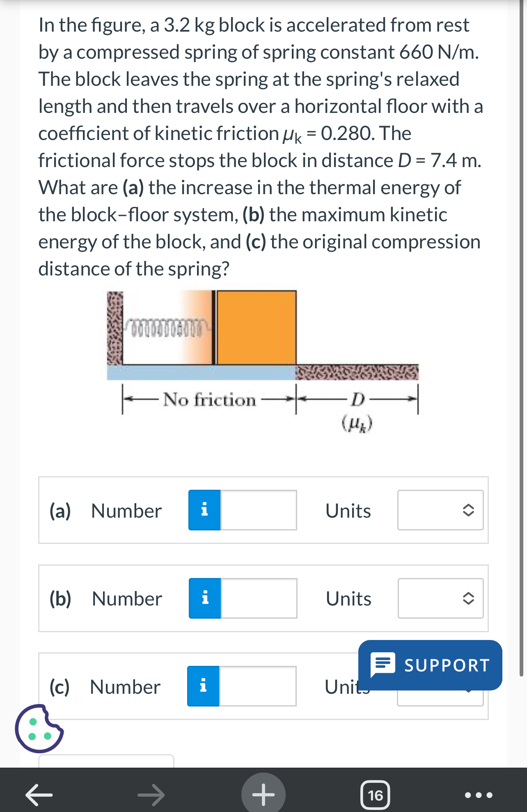Click inside the answer field for part (c)
Viewport: 527px width, 812px height.
click(259, 686)
